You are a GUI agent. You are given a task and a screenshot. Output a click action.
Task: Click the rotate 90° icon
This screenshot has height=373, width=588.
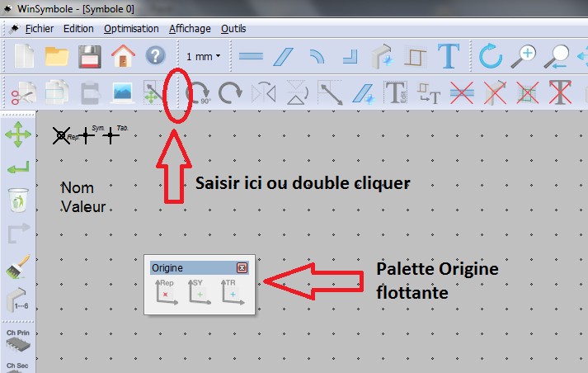click(198, 92)
